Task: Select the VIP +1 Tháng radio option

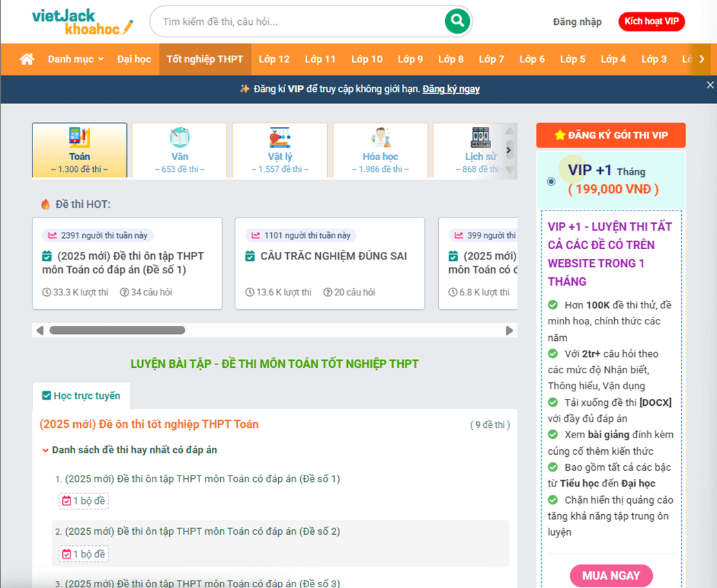Action: pos(551,182)
